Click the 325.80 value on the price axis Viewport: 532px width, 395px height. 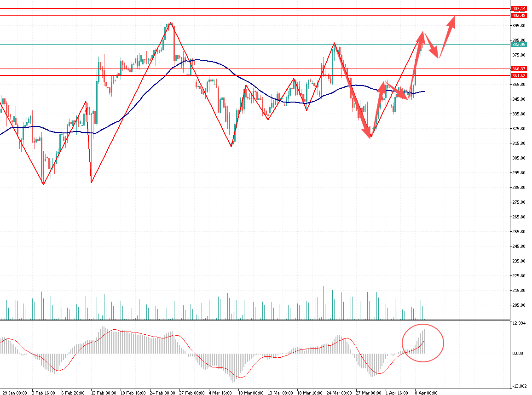pyautogui.click(x=519, y=128)
